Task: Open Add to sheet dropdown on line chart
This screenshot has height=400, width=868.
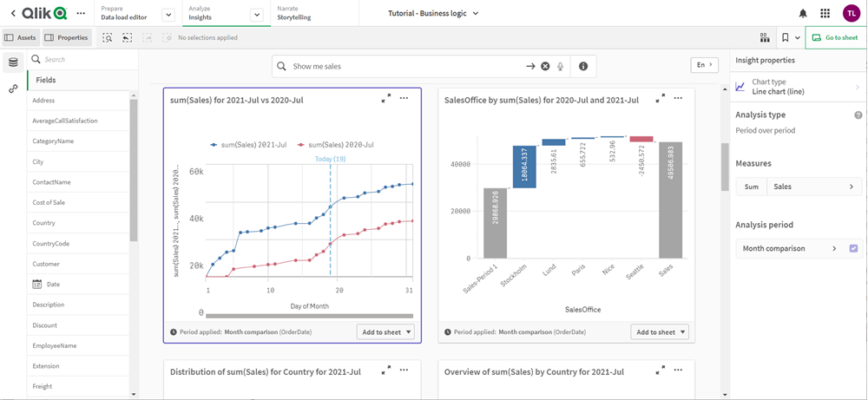Action: tap(385, 332)
